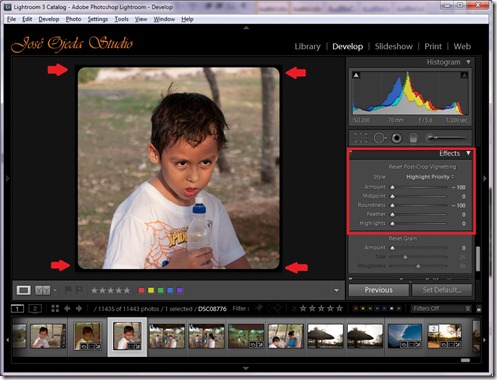Screen dimensions: 497x380
Task: Apply blue color label in toolbar
Action: coord(170,290)
